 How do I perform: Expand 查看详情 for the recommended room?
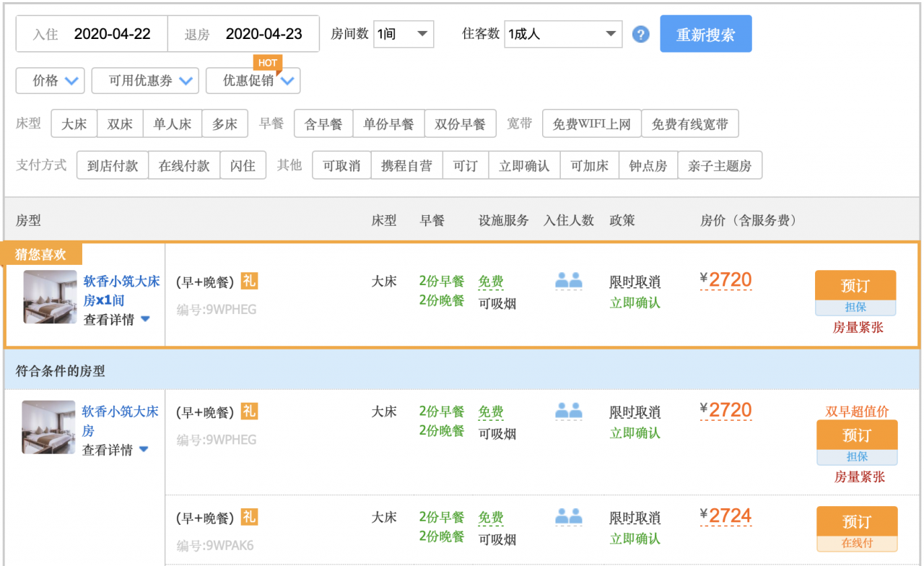click(116, 320)
